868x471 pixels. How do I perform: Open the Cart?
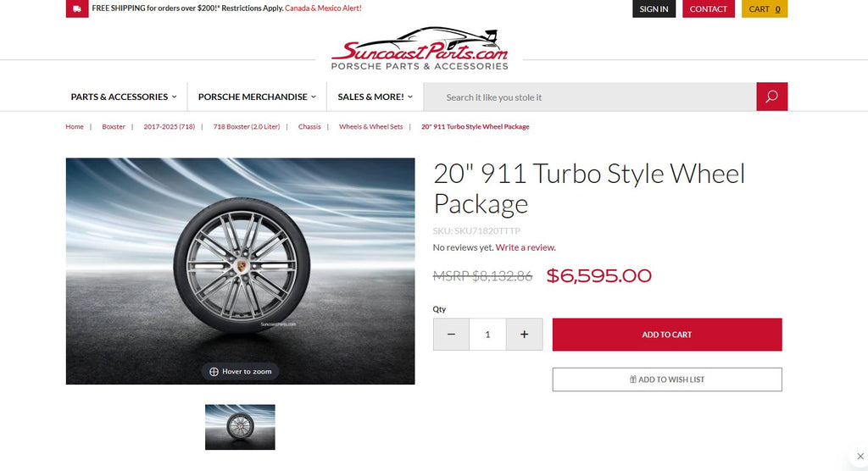coord(765,8)
